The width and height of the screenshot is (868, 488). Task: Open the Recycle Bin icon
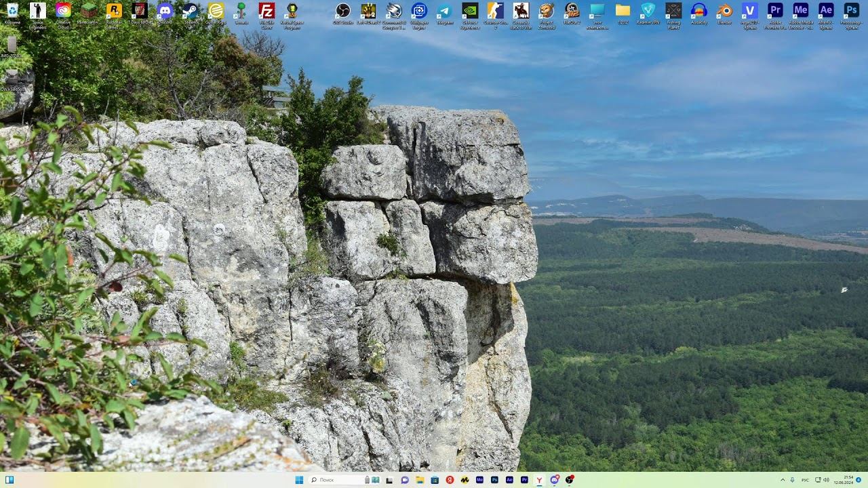(12, 11)
